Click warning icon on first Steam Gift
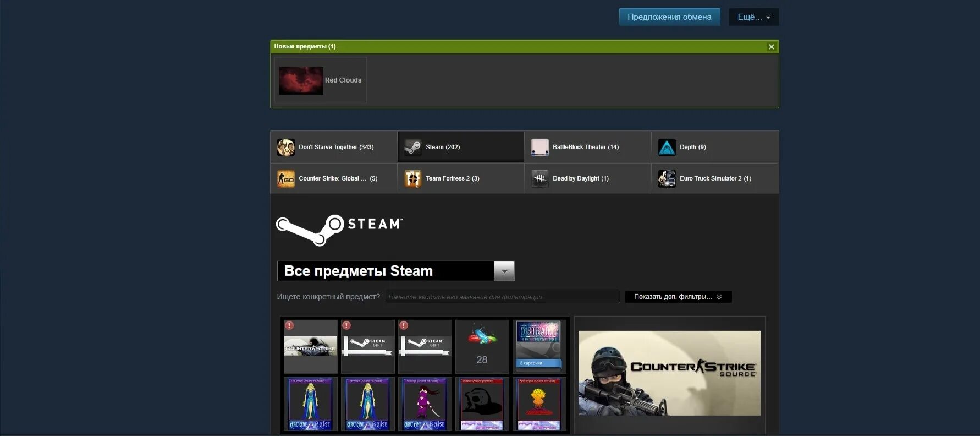This screenshot has height=436, width=980. [346, 325]
